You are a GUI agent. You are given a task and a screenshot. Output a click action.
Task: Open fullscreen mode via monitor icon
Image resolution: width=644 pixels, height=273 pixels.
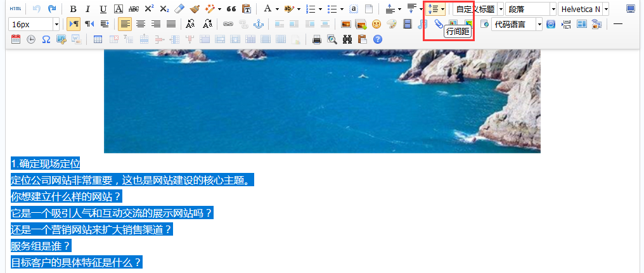coord(631,9)
